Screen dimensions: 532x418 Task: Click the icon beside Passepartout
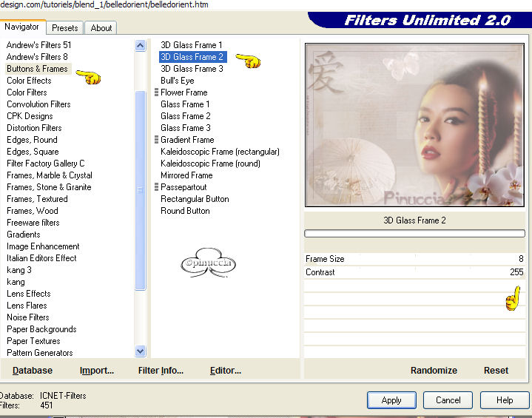coord(156,187)
